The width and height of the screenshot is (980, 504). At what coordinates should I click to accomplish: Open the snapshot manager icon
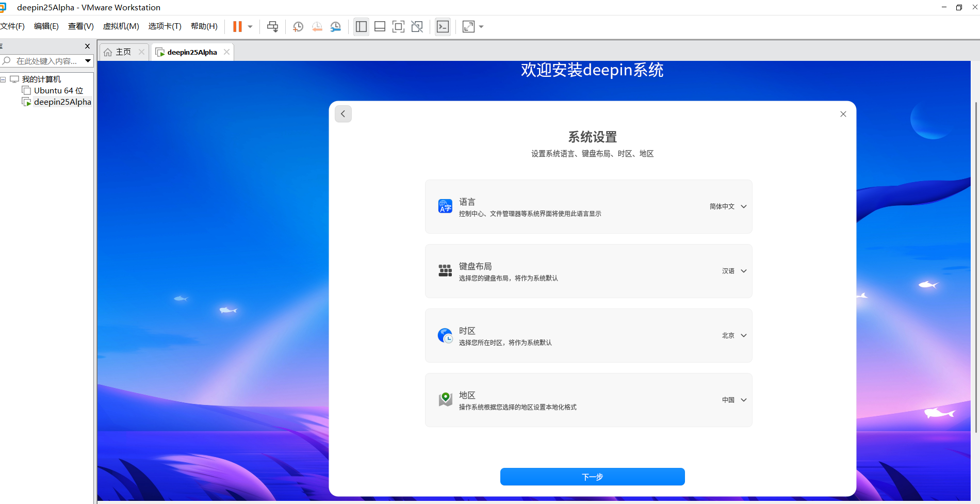click(336, 27)
